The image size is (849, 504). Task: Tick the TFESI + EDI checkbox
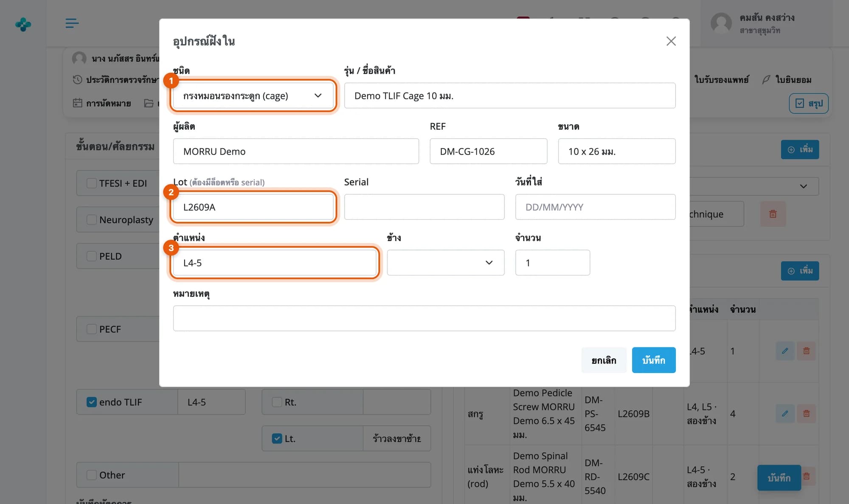tap(91, 183)
